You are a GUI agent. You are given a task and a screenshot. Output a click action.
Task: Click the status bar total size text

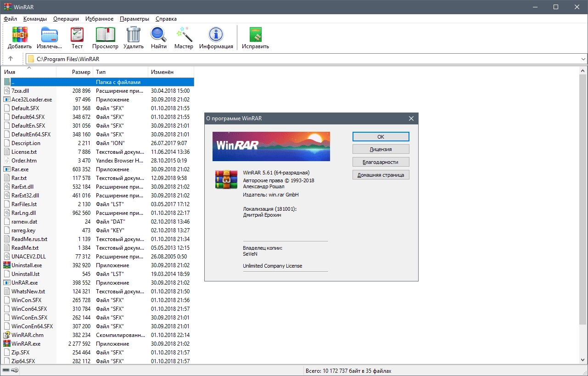pyautogui.click(x=348, y=370)
